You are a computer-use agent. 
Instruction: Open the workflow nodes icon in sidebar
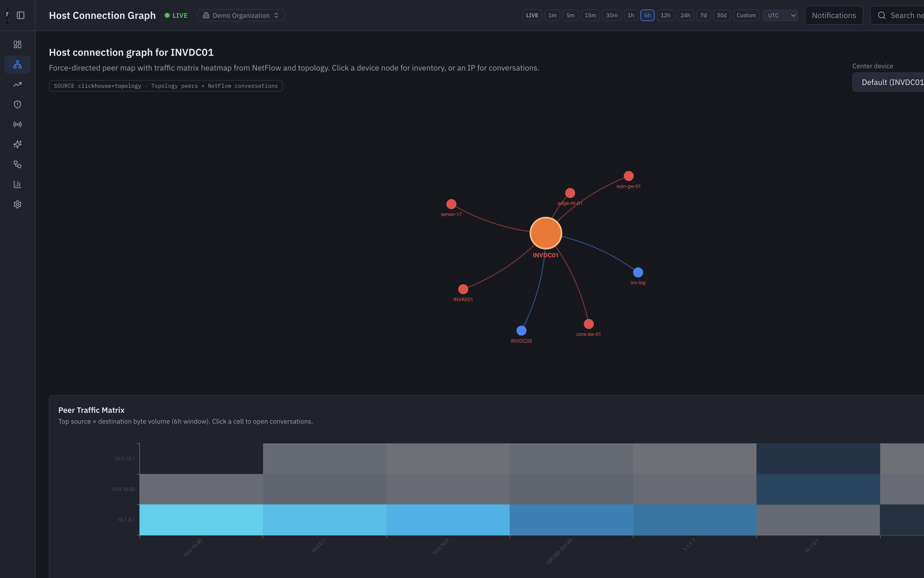pos(17,164)
